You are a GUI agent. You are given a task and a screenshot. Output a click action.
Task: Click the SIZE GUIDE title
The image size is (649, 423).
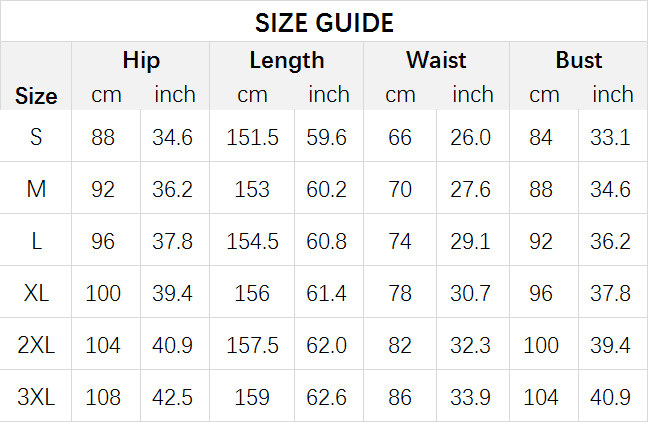coord(324,23)
